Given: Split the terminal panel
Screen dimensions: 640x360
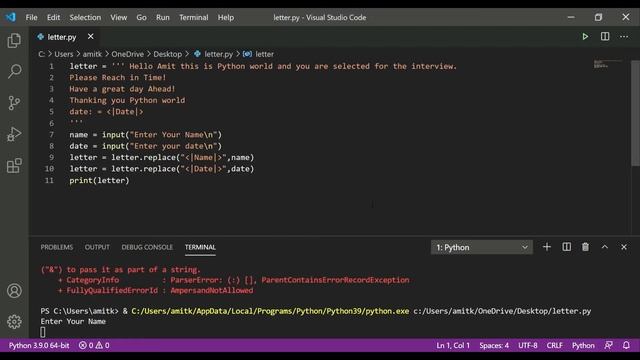Looking at the screenshot, I should coord(567,247).
